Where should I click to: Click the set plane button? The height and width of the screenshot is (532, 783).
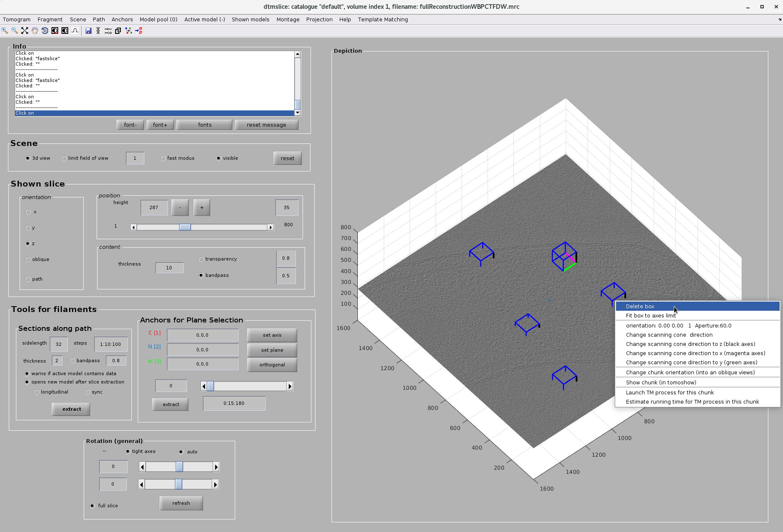coord(272,350)
